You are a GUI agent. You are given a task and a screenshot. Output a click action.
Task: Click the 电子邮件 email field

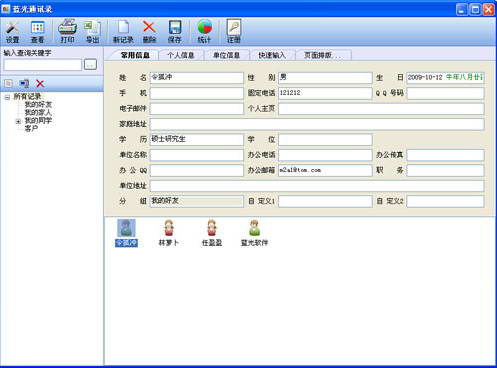[196, 109]
